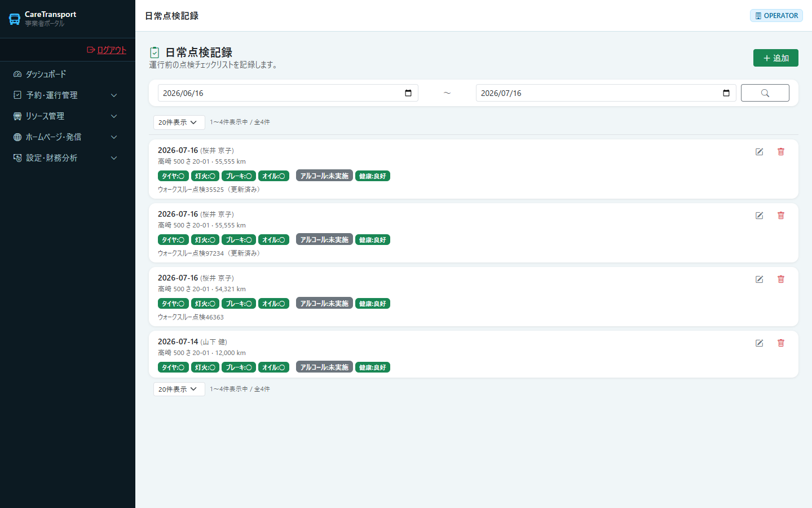
Task: Open end date calendar picker icon
Action: point(726,93)
